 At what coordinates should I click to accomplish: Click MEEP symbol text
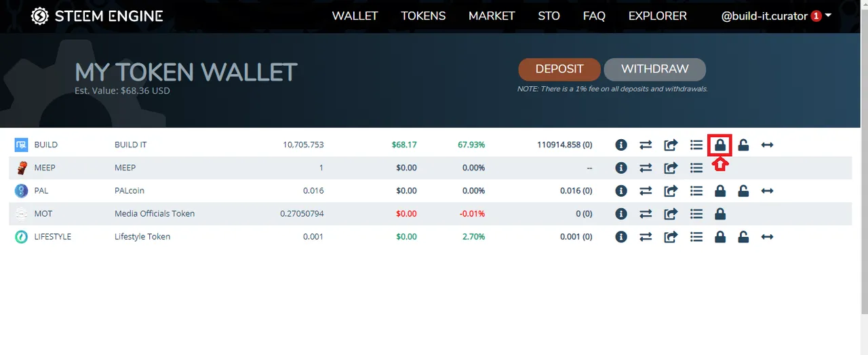point(43,168)
